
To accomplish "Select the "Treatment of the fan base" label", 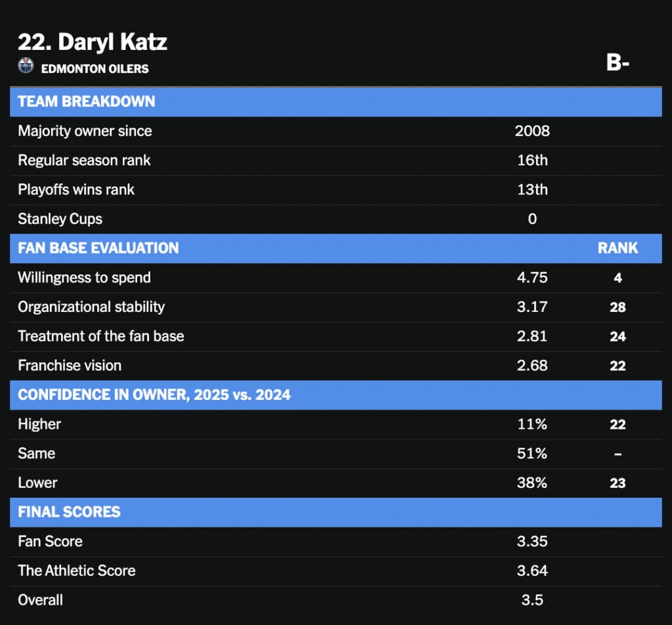I will [101, 336].
